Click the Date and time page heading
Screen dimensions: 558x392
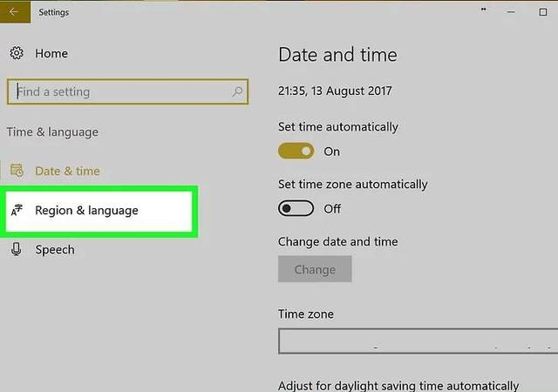point(337,55)
